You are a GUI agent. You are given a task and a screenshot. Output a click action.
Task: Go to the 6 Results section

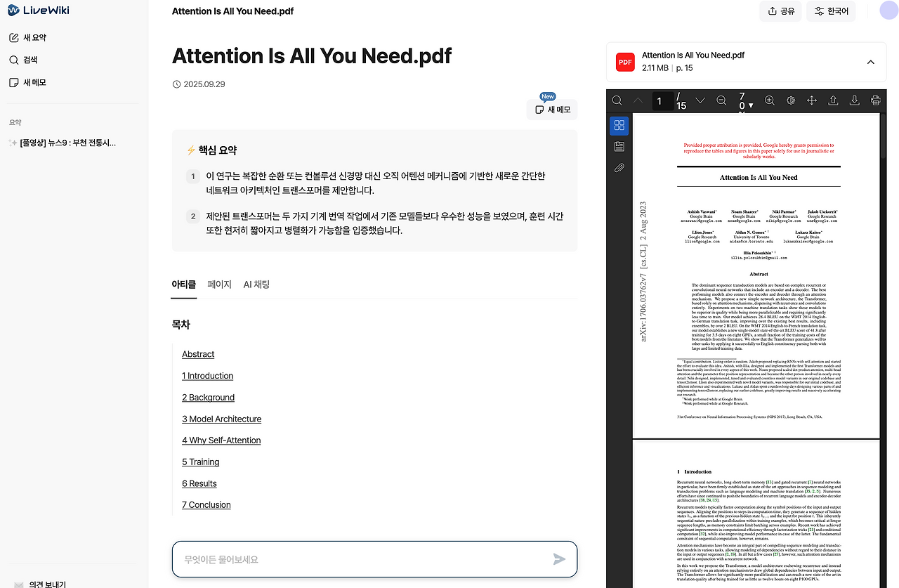tap(199, 483)
